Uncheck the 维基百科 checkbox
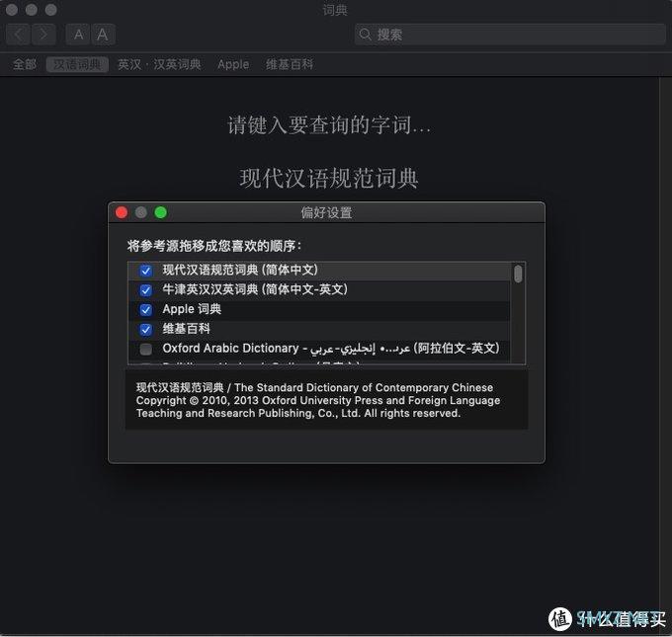Viewport: 672px width, 637px height. point(145,330)
